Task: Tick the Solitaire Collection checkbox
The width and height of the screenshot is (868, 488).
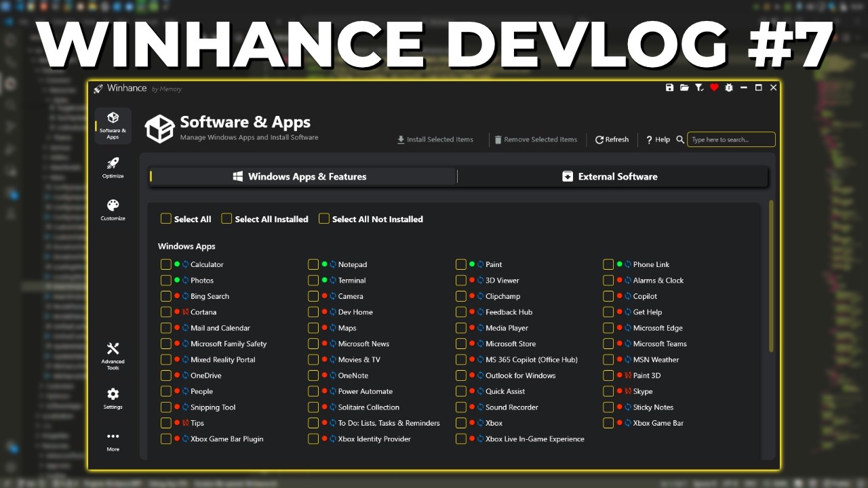Action: [x=313, y=407]
